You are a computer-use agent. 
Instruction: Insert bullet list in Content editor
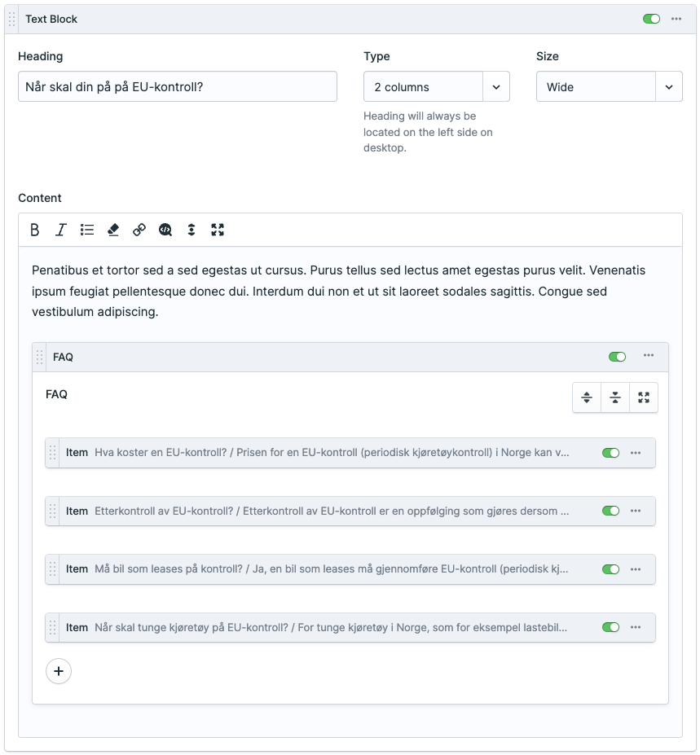[87, 230]
